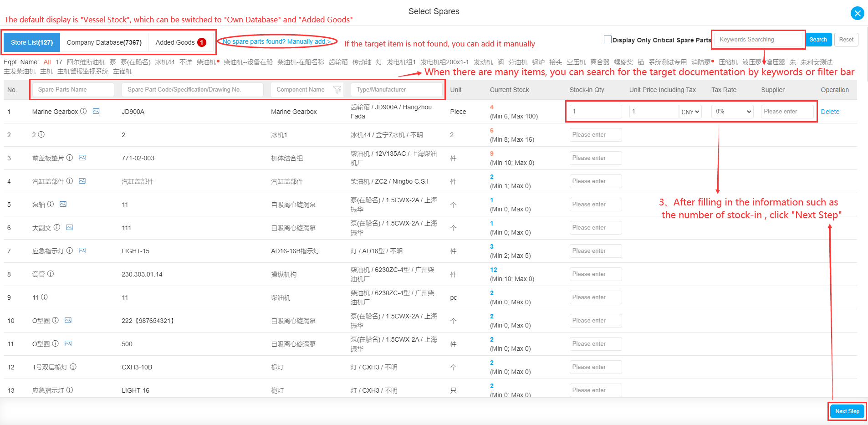This screenshot has height=425, width=868.
Task: Switch to Company Database tab
Action: click(104, 42)
